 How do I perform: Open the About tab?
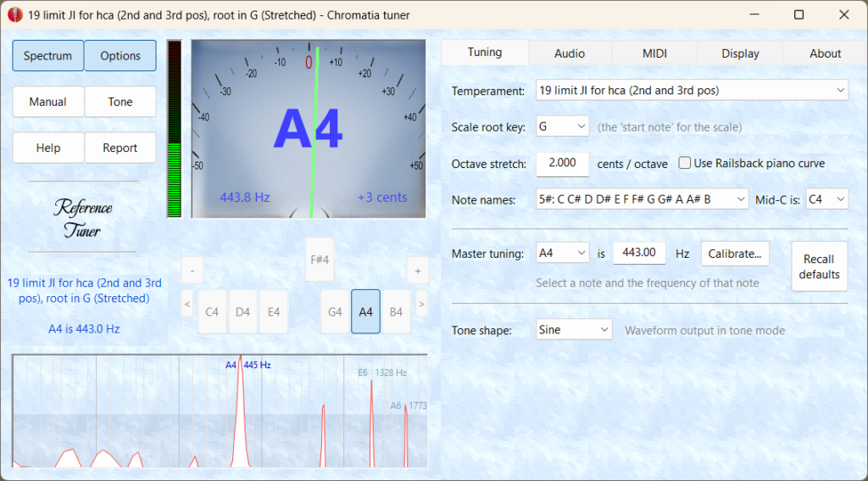pyautogui.click(x=825, y=53)
